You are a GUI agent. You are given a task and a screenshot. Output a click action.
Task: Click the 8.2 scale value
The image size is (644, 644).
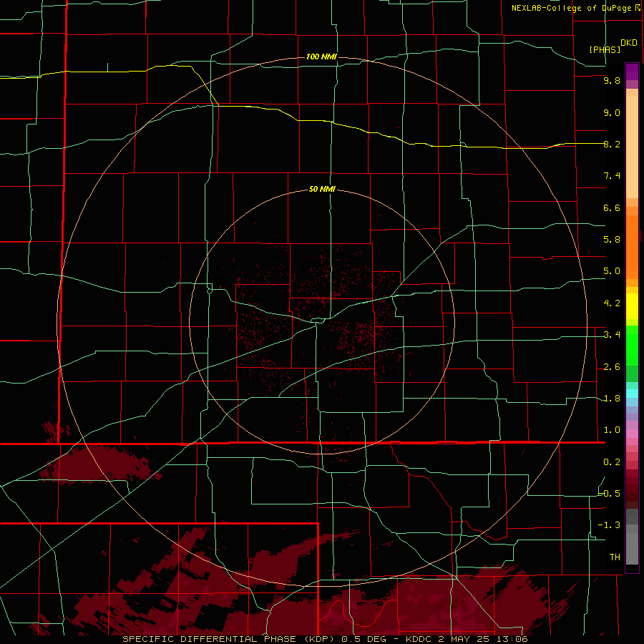pos(612,145)
